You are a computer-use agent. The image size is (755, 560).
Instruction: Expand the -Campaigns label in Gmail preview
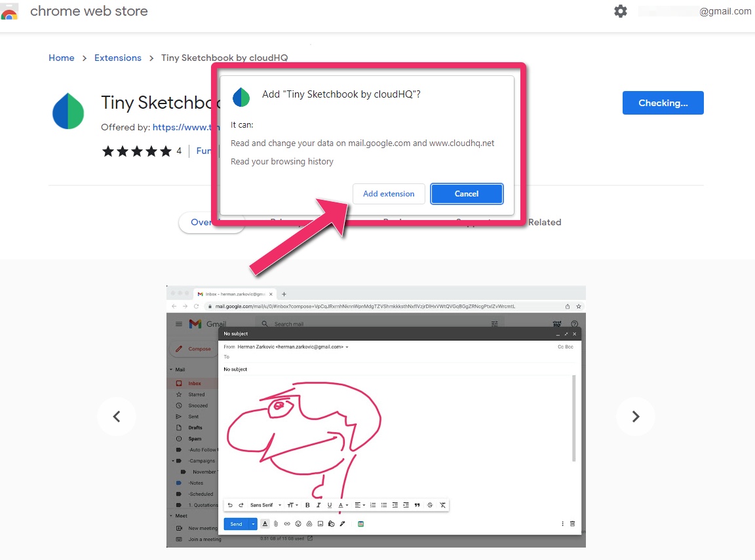click(x=173, y=461)
